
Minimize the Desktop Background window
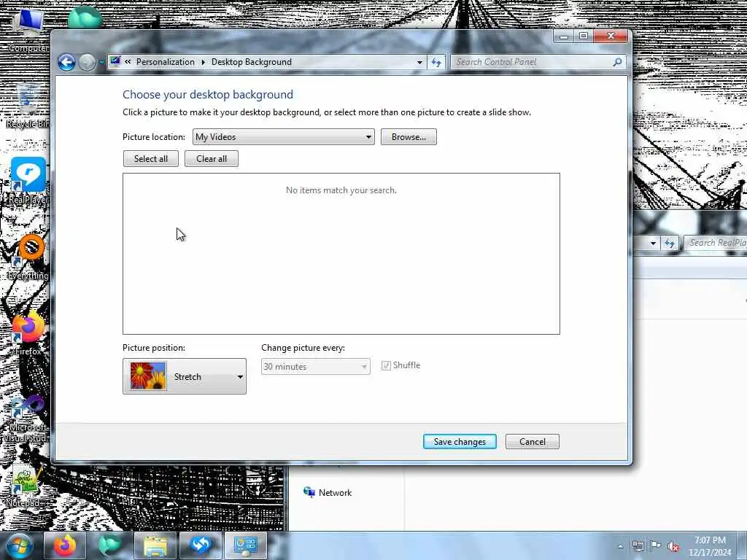[x=564, y=36]
